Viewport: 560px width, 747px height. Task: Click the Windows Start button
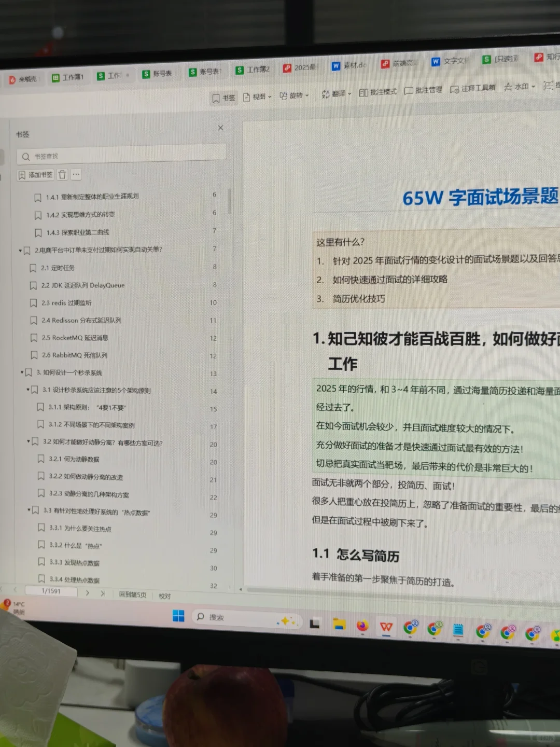(179, 616)
